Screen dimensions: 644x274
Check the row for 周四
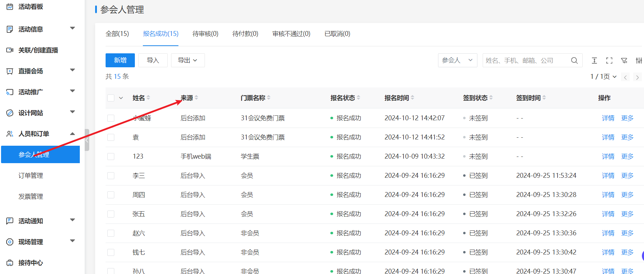(111, 195)
